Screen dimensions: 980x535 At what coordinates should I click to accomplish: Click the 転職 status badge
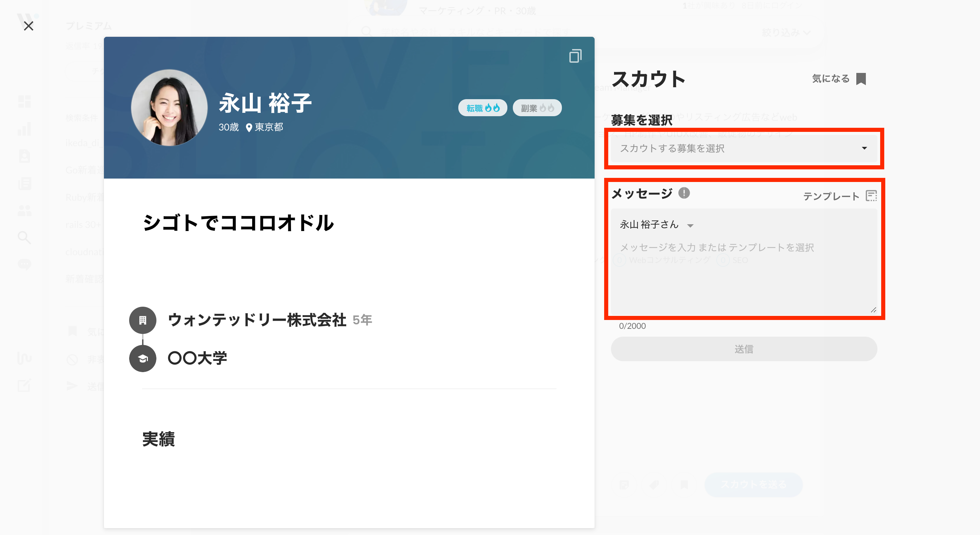(483, 108)
